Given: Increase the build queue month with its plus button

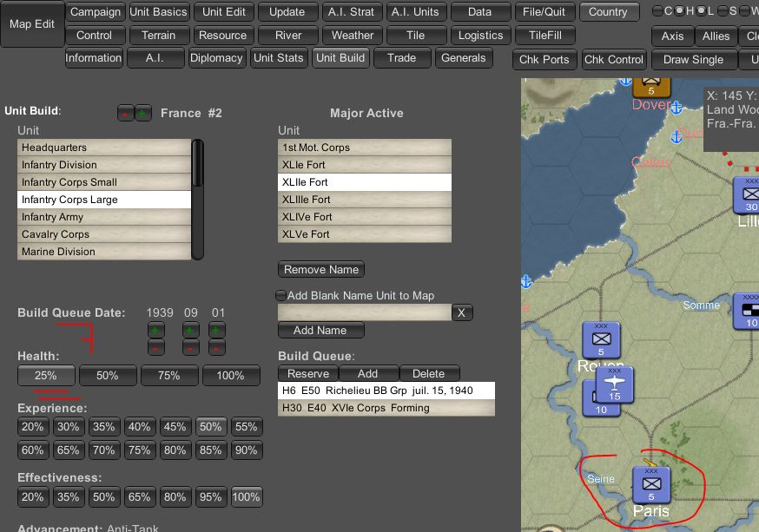Looking at the screenshot, I should click(190, 331).
